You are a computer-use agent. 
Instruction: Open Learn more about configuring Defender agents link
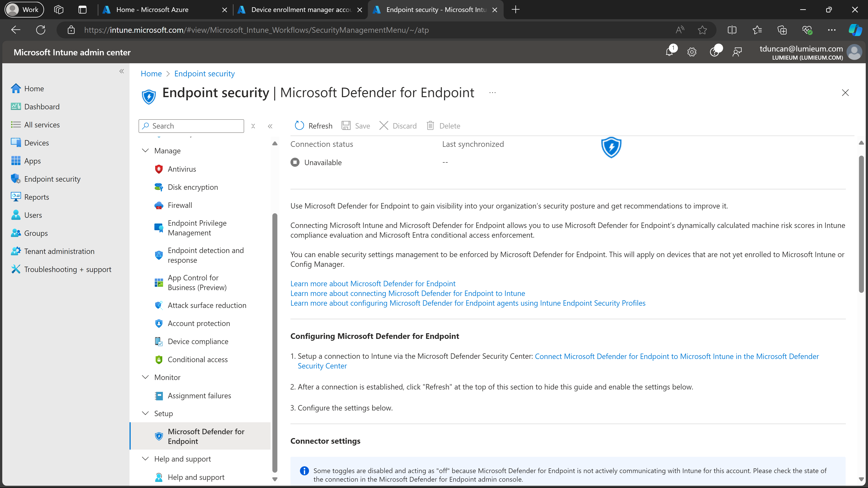468,303
